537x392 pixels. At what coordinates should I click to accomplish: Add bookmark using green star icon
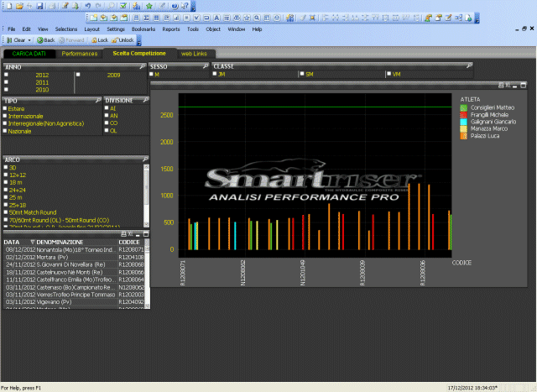pyautogui.click(x=149, y=6)
